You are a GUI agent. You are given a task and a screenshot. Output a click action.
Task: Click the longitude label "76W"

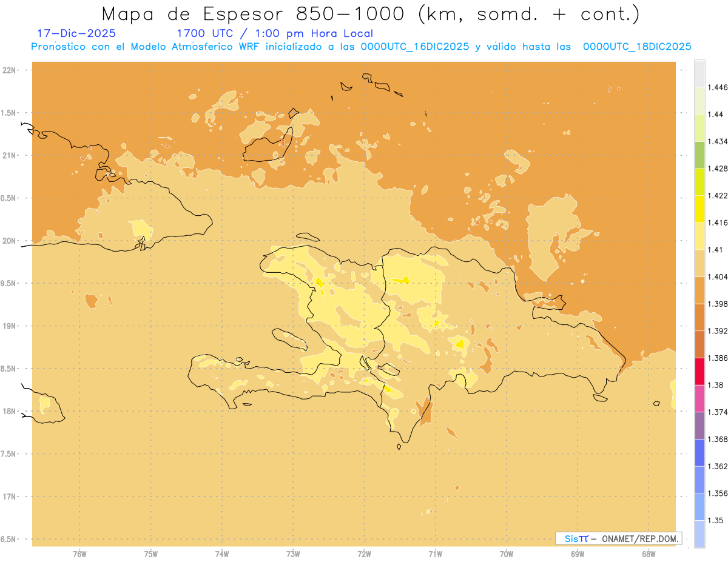point(79,554)
